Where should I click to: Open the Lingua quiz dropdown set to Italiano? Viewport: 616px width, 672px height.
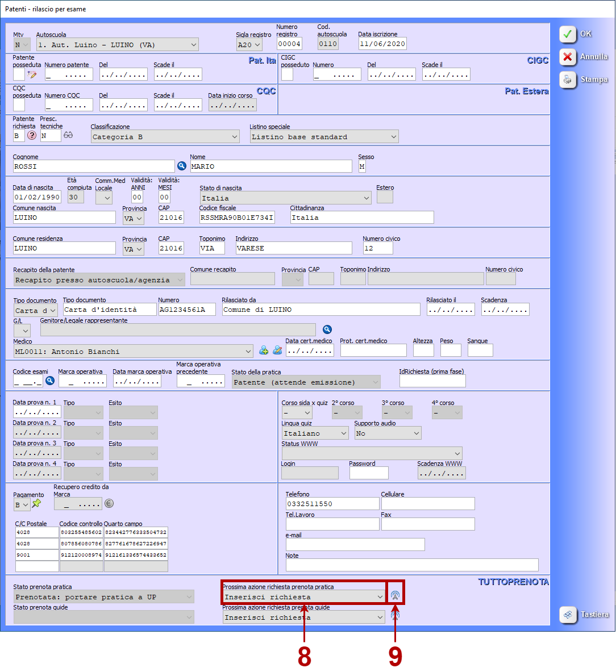(x=315, y=433)
